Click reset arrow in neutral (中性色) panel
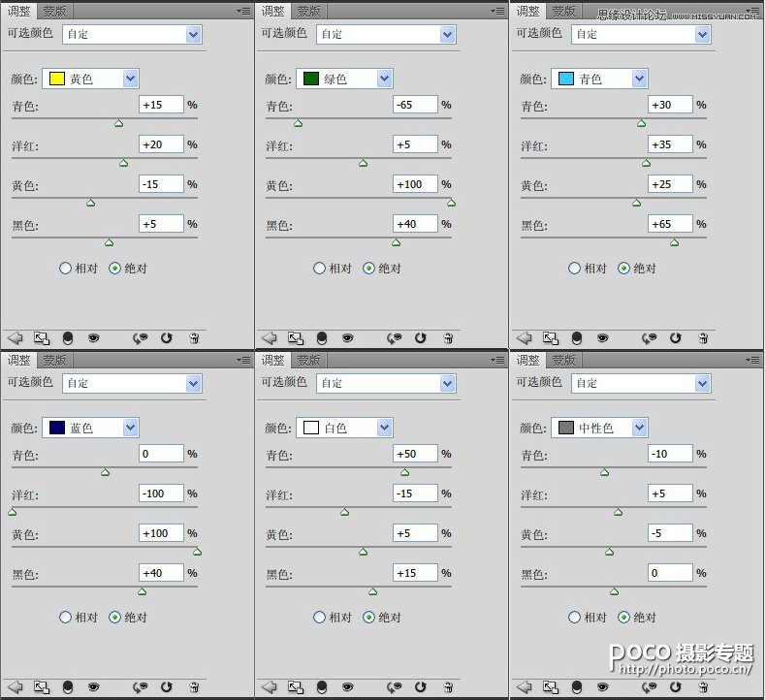Image resolution: width=766 pixels, height=700 pixels. pyautogui.click(x=676, y=687)
